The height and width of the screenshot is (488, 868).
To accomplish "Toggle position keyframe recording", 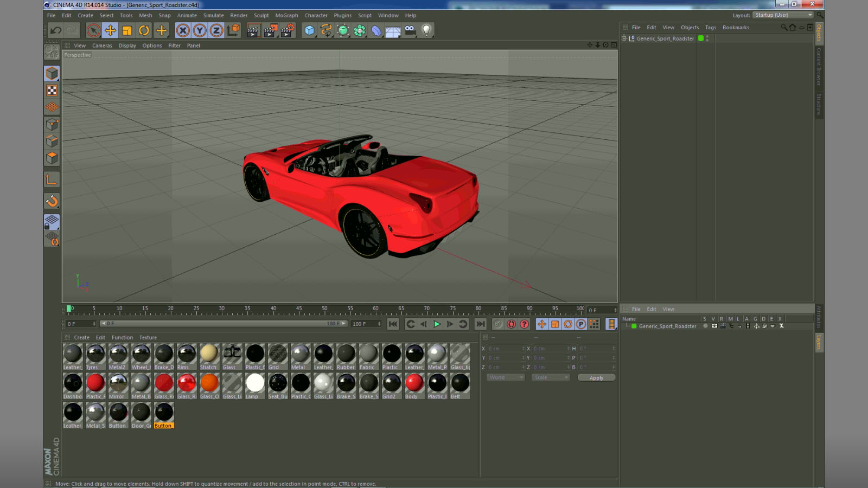I will [x=541, y=324].
